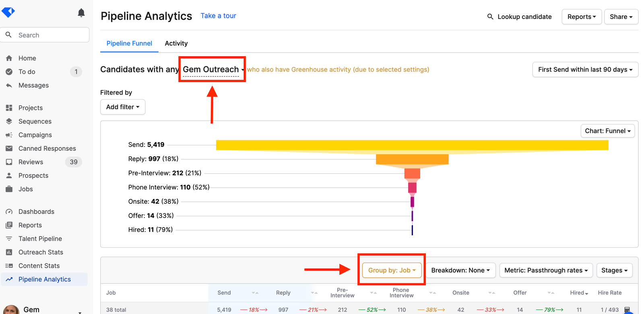The height and width of the screenshot is (314, 644).
Task: Open First Send within last 90 days dropdown
Action: tap(585, 70)
